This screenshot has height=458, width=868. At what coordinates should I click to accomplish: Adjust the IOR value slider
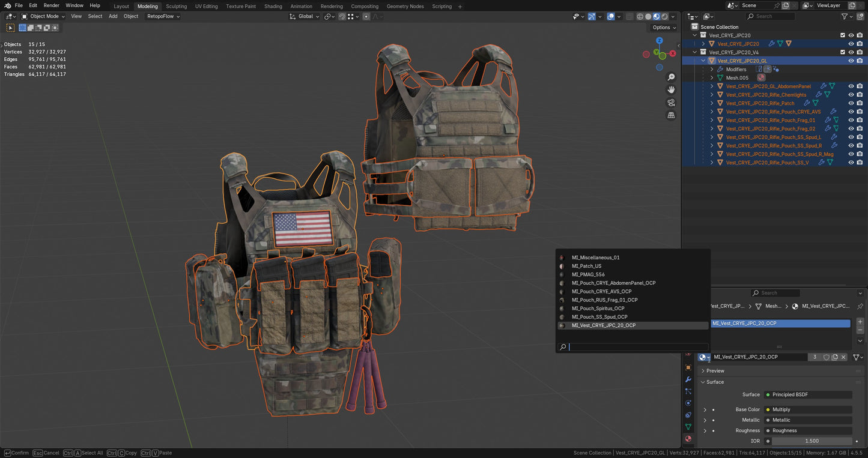tap(811, 441)
